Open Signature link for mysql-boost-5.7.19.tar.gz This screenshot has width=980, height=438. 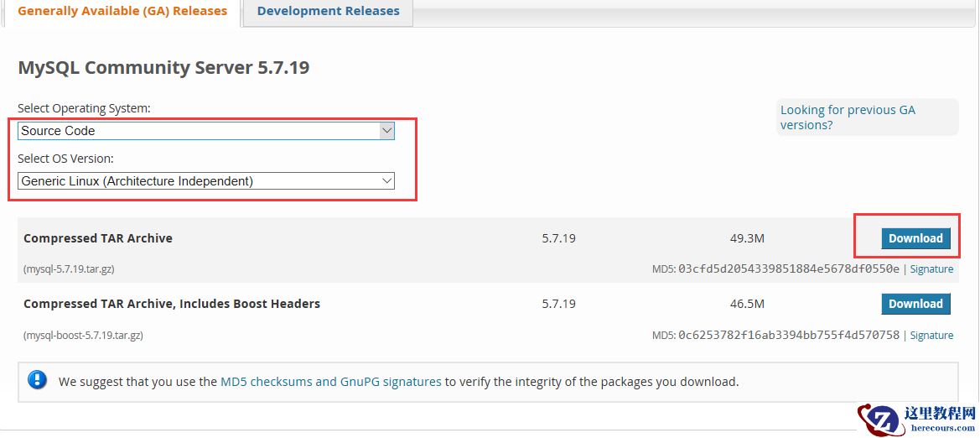pos(931,336)
